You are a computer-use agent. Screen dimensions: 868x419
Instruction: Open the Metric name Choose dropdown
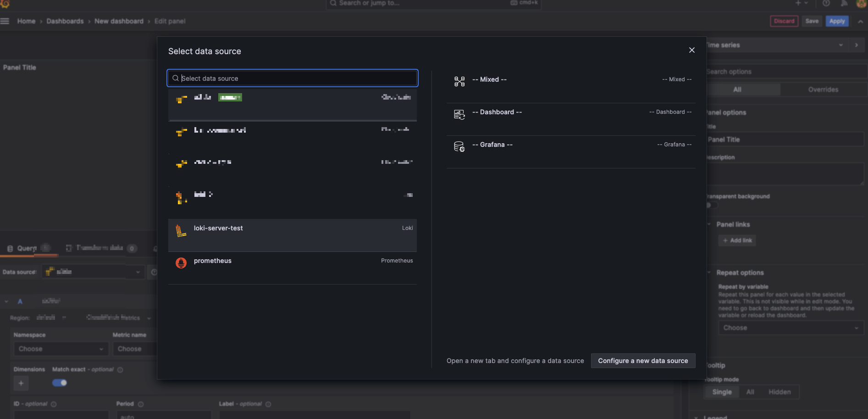click(135, 349)
